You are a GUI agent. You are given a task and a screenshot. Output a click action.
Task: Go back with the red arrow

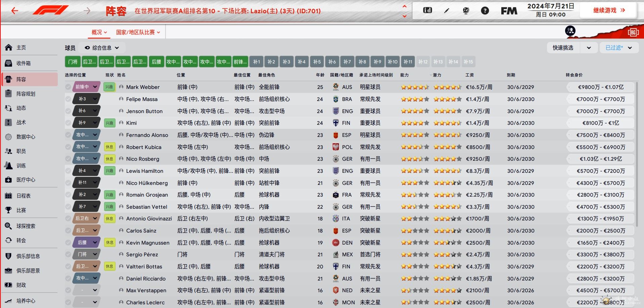14,11
